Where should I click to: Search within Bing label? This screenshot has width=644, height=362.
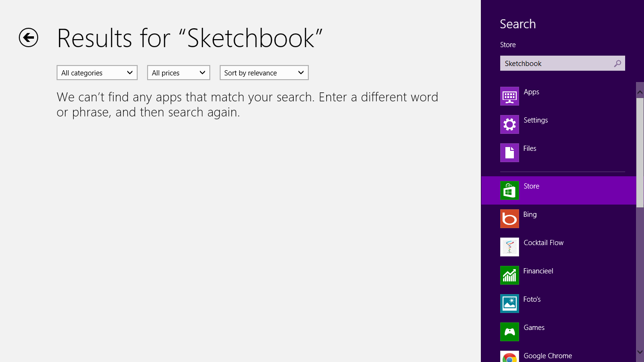click(530, 214)
